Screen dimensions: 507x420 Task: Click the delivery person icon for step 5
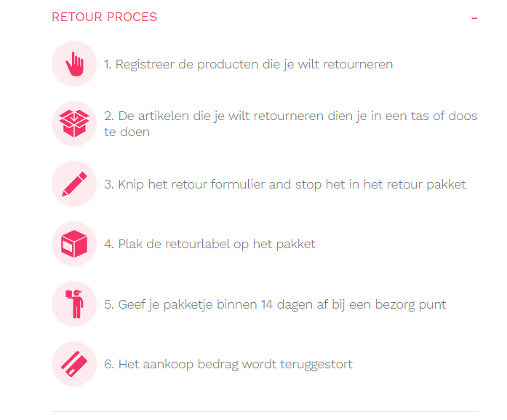(x=74, y=304)
